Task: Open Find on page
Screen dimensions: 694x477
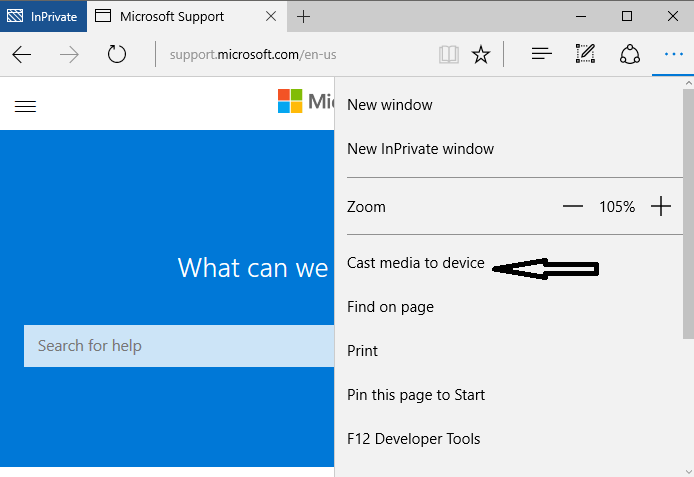Action: coord(390,307)
